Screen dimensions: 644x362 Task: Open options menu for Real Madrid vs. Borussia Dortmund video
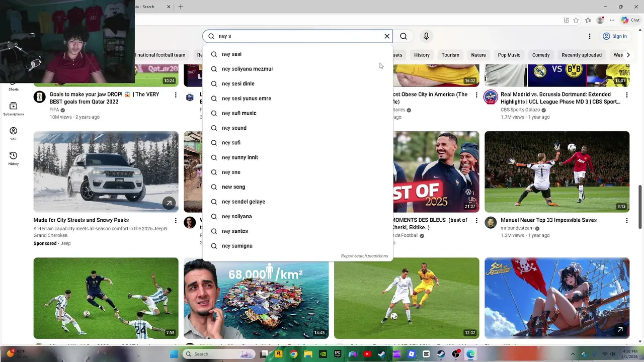point(626,95)
